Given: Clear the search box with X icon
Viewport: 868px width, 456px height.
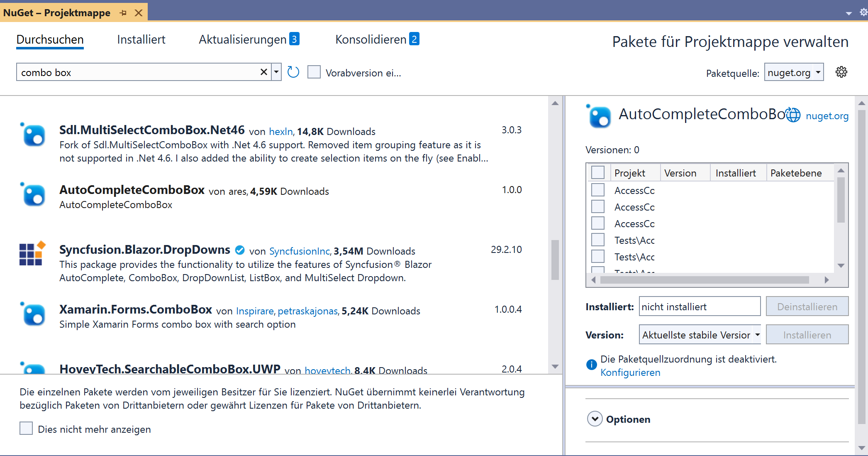Looking at the screenshot, I should [x=263, y=72].
